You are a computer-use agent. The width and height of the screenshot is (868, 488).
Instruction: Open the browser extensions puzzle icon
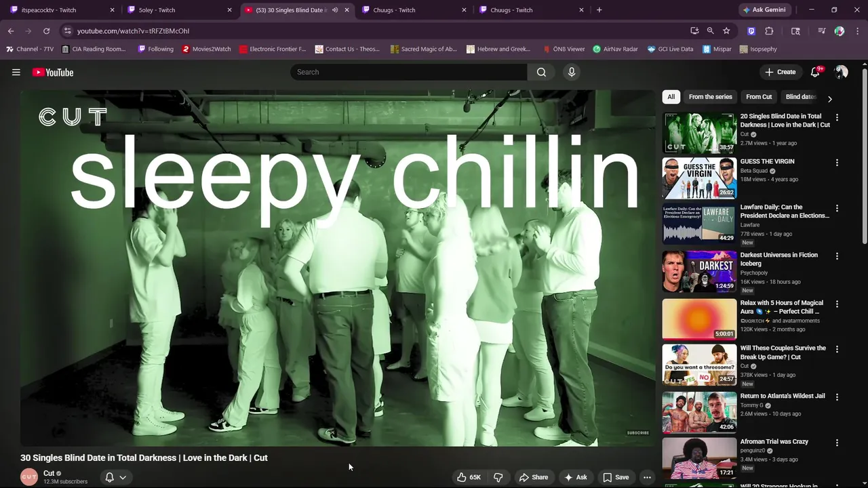tap(769, 30)
